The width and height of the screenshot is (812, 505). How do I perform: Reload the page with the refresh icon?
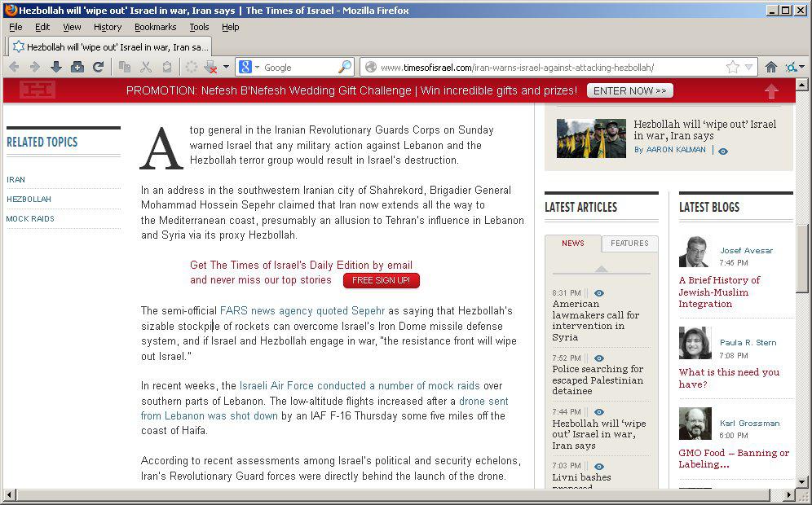pyautogui.click(x=98, y=67)
